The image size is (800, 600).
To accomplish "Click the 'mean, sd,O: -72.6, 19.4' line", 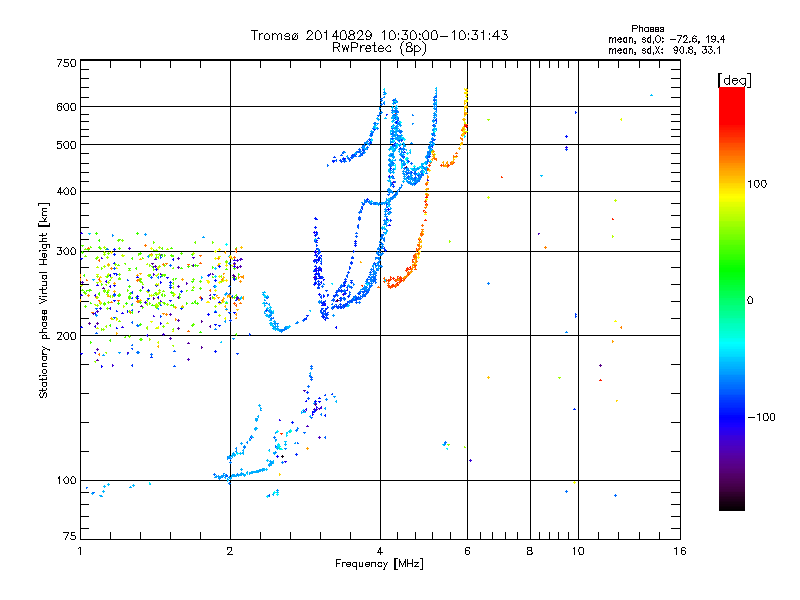I will (x=666, y=39).
